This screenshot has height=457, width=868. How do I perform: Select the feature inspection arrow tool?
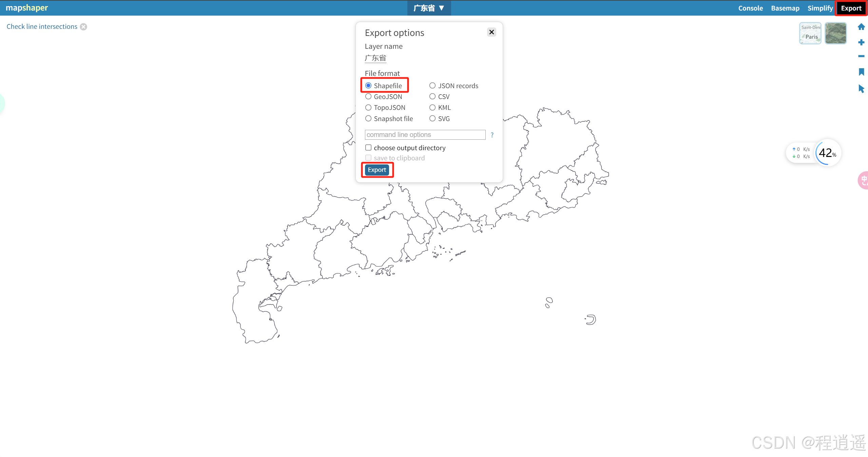click(x=861, y=89)
